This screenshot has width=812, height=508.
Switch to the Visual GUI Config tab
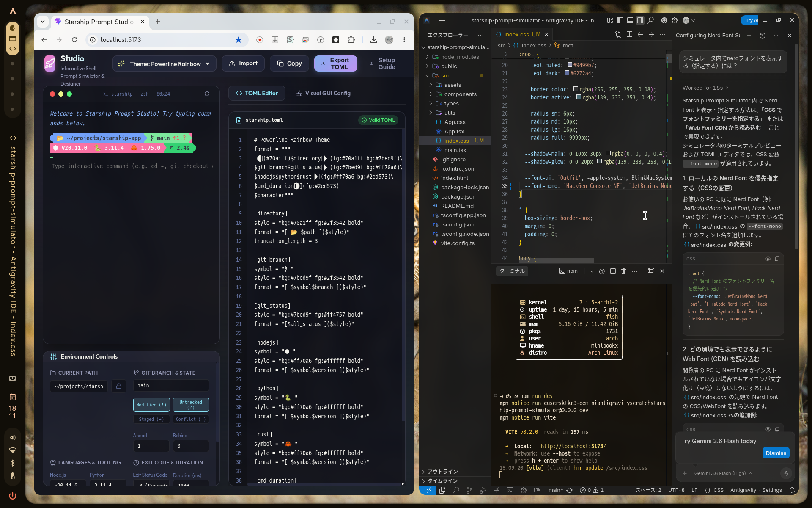[x=324, y=93]
